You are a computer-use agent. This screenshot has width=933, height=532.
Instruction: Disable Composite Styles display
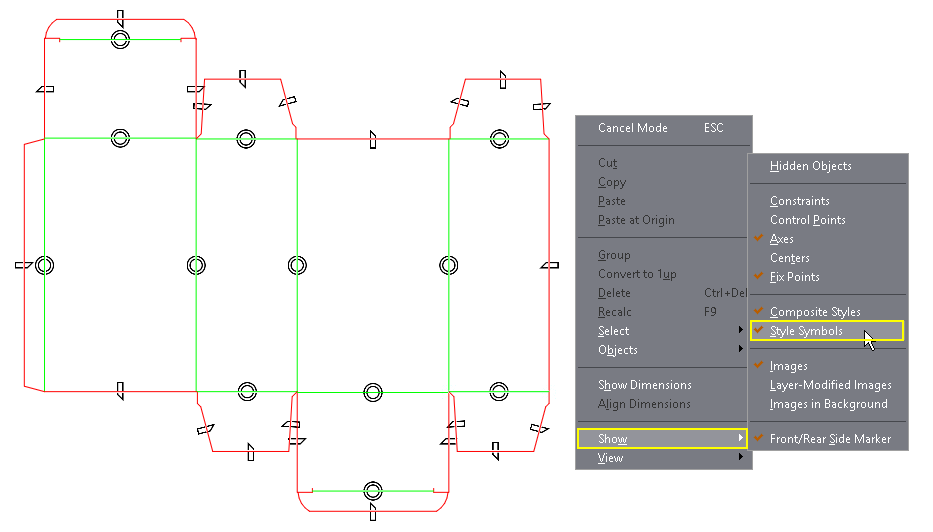tap(815, 312)
